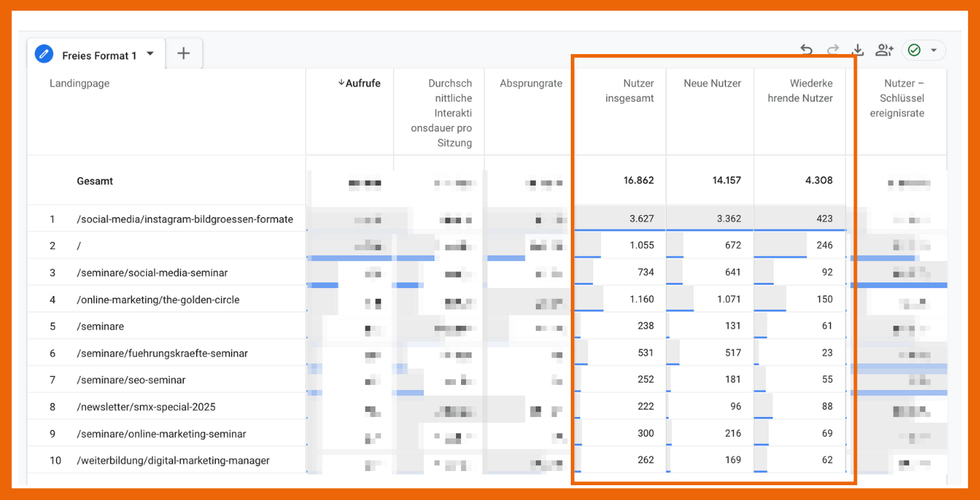Share exploration via add-user icon
This screenshot has width=980, height=500.
[884, 50]
